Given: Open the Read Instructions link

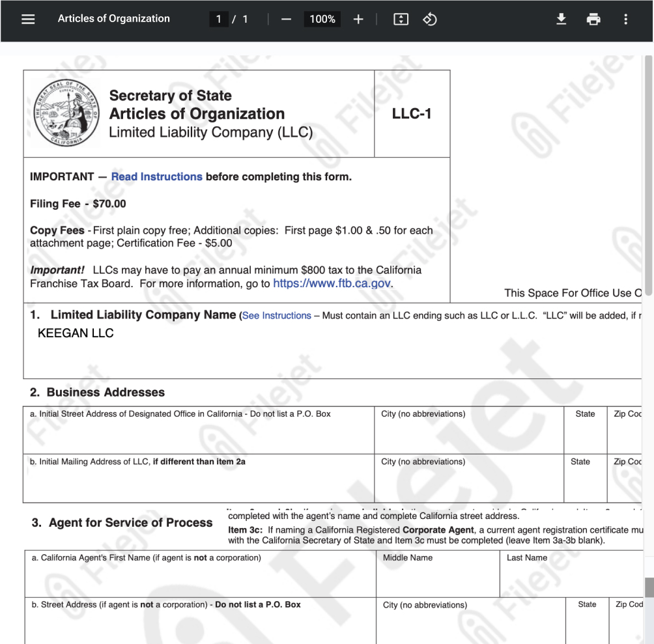Looking at the screenshot, I should [x=156, y=176].
